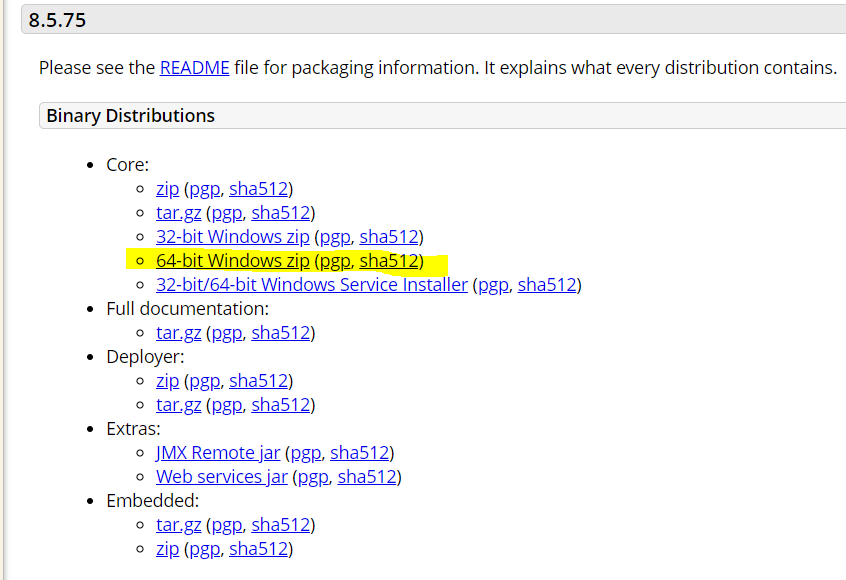
Task: Download the Deployer zip
Action: (x=167, y=381)
